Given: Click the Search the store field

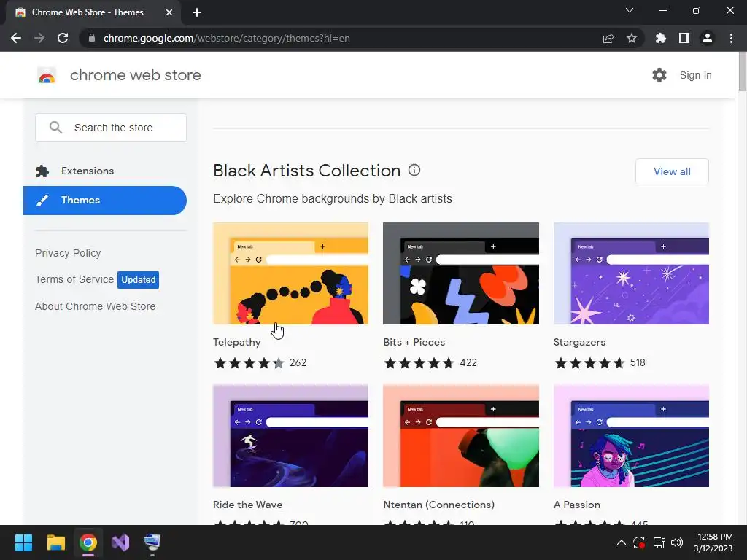Looking at the screenshot, I should pos(111,128).
